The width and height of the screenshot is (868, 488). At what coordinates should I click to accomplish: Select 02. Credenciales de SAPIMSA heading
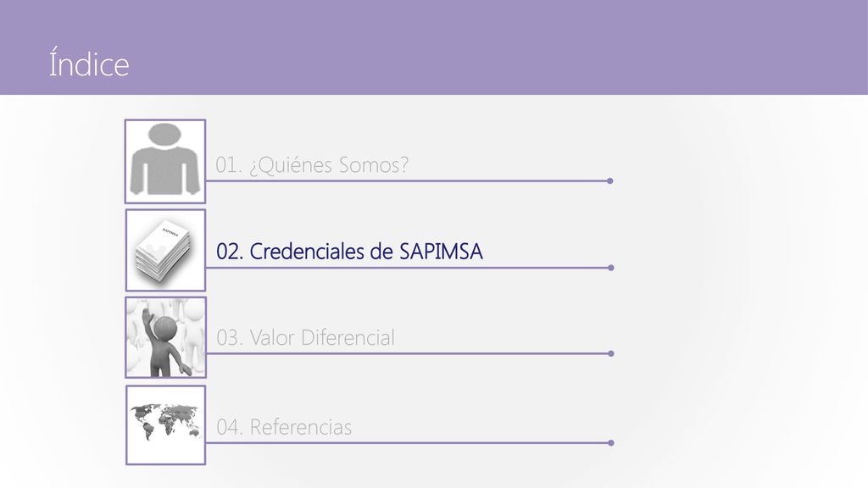coord(349,252)
